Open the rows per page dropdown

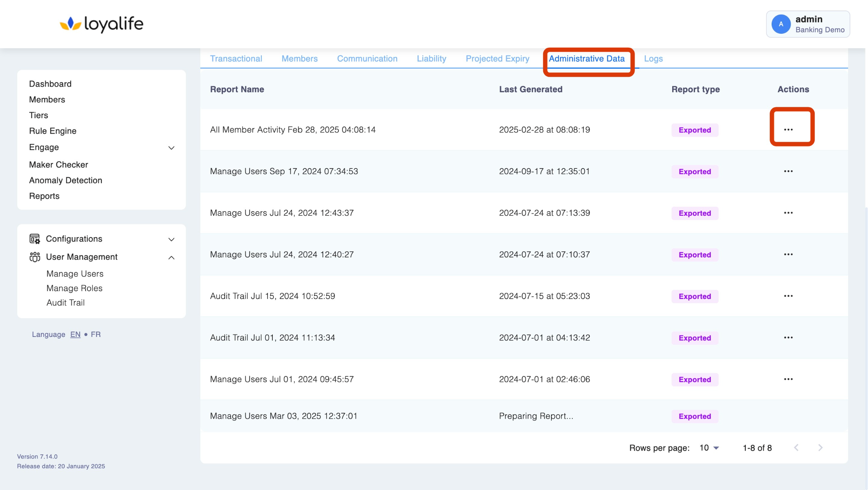(x=709, y=448)
